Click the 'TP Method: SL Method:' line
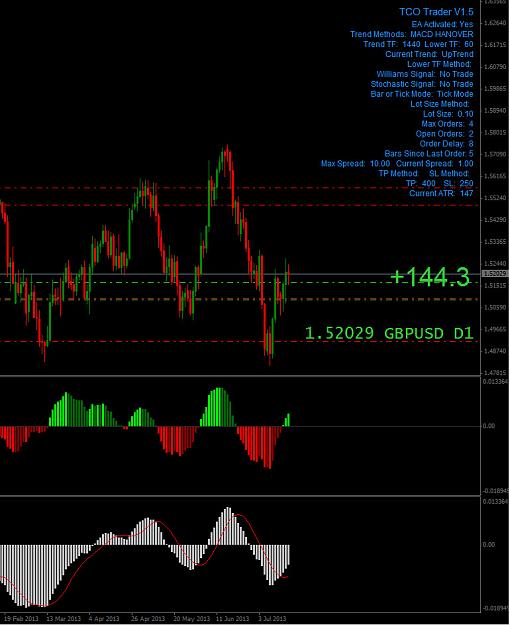The image size is (510, 625). pyautogui.click(x=424, y=173)
